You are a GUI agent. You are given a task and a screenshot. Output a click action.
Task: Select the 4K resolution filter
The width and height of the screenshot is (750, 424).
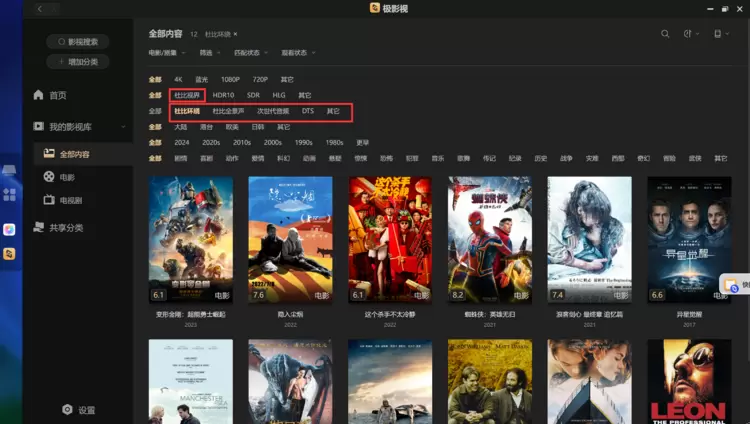pyautogui.click(x=178, y=79)
